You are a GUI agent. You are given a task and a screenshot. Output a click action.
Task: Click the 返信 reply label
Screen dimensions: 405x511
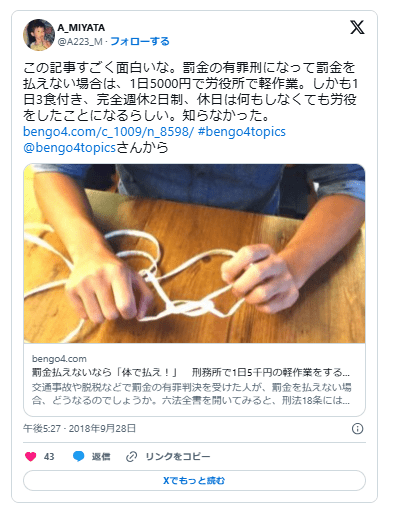click(x=101, y=457)
